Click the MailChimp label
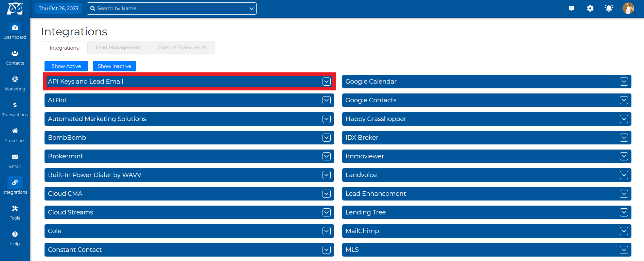 pos(362,231)
